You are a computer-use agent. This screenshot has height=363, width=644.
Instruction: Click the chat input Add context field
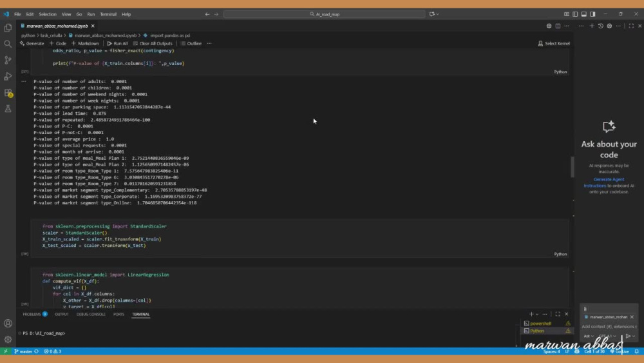(x=609, y=327)
